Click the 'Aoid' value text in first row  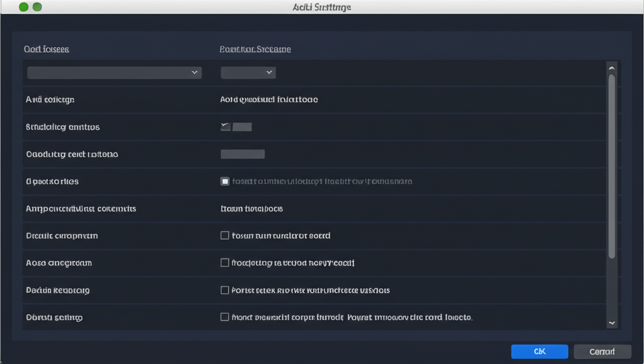tap(269, 100)
